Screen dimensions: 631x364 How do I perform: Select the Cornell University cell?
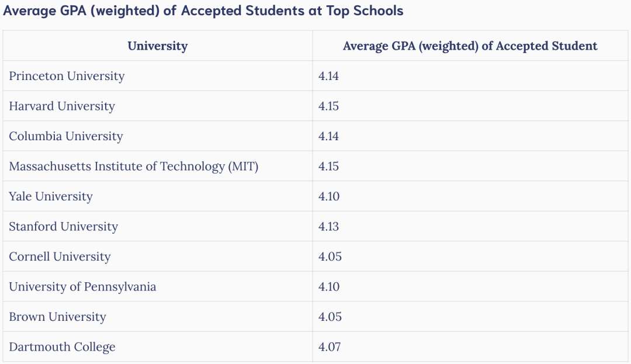pos(60,256)
